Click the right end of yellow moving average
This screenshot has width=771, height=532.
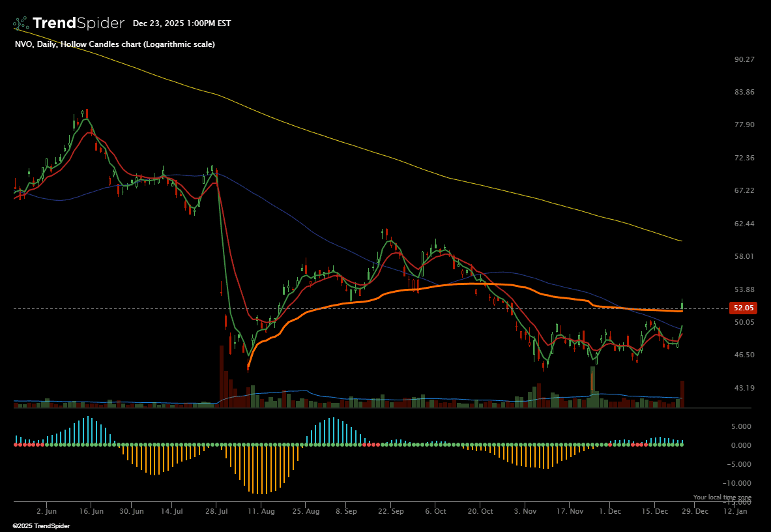pos(681,241)
